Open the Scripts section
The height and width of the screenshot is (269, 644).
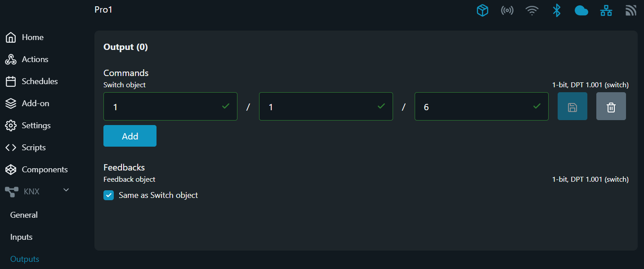34,148
